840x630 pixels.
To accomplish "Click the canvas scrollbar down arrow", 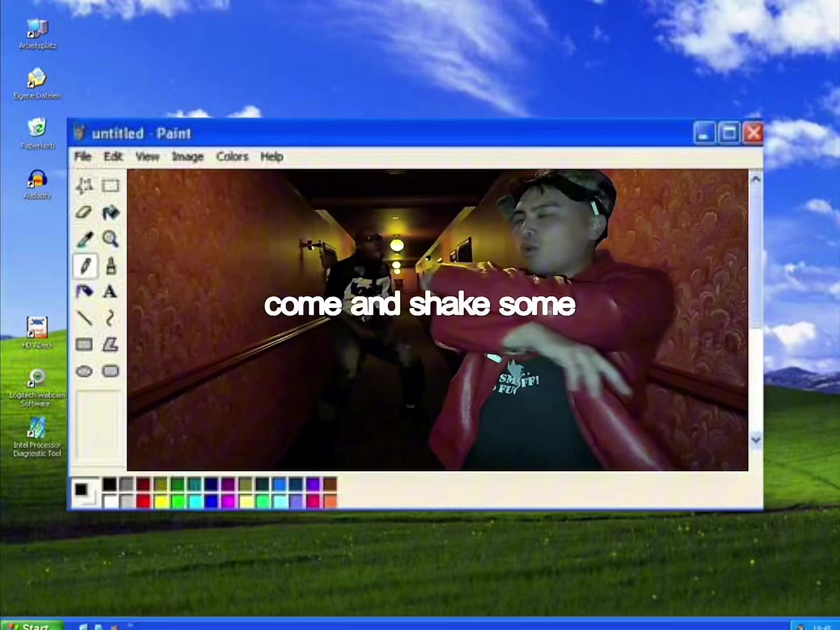I will pyautogui.click(x=756, y=440).
